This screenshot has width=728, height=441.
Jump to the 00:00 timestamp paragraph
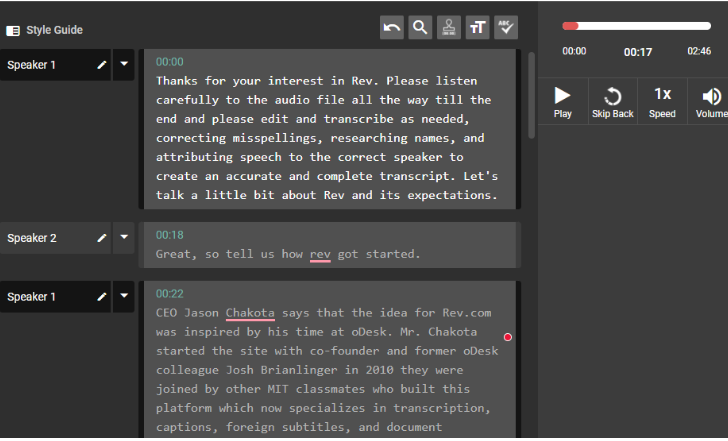tap(169, 62)
